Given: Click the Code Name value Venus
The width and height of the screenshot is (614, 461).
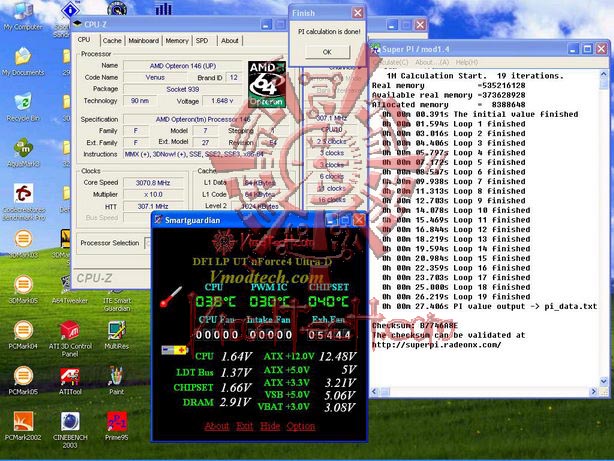Looking at the screenshot, I should pyautogui.click(x=155, y=78).
